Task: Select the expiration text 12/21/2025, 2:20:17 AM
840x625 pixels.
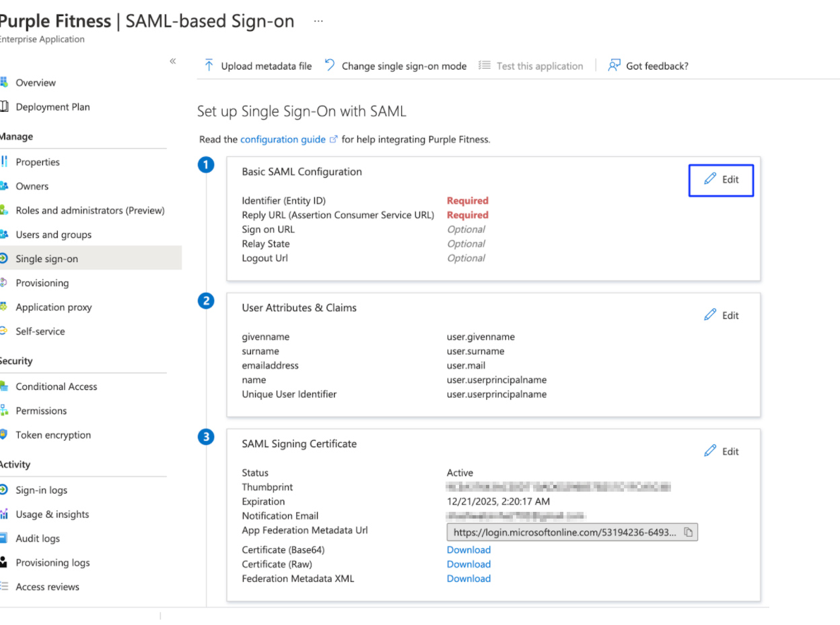Action: 498,501
